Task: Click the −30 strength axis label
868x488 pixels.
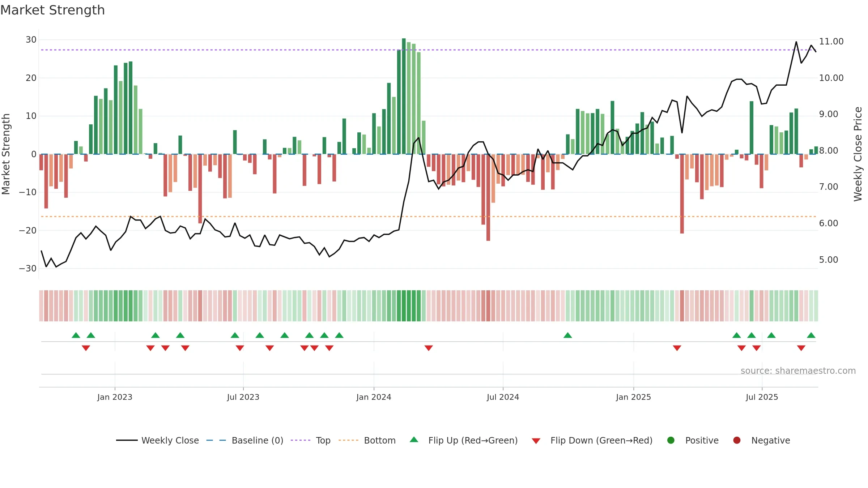Action: point(28,269)
